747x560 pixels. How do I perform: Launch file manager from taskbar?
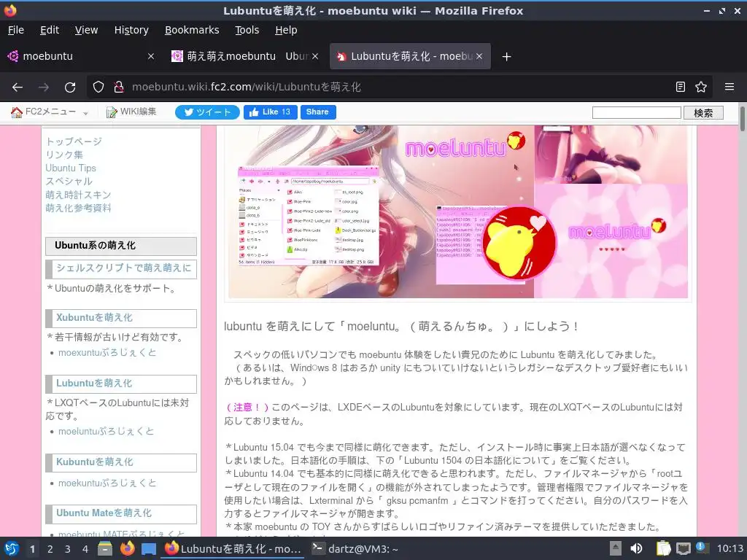point(105,548)
